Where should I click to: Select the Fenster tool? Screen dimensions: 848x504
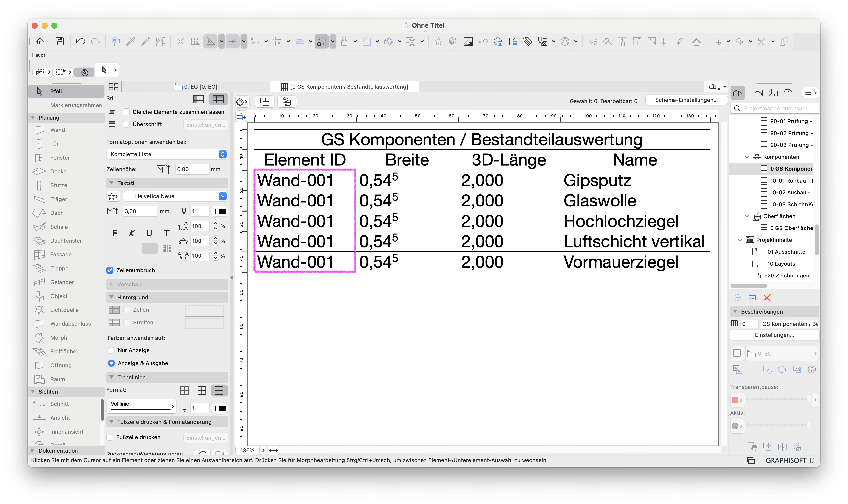66,158
